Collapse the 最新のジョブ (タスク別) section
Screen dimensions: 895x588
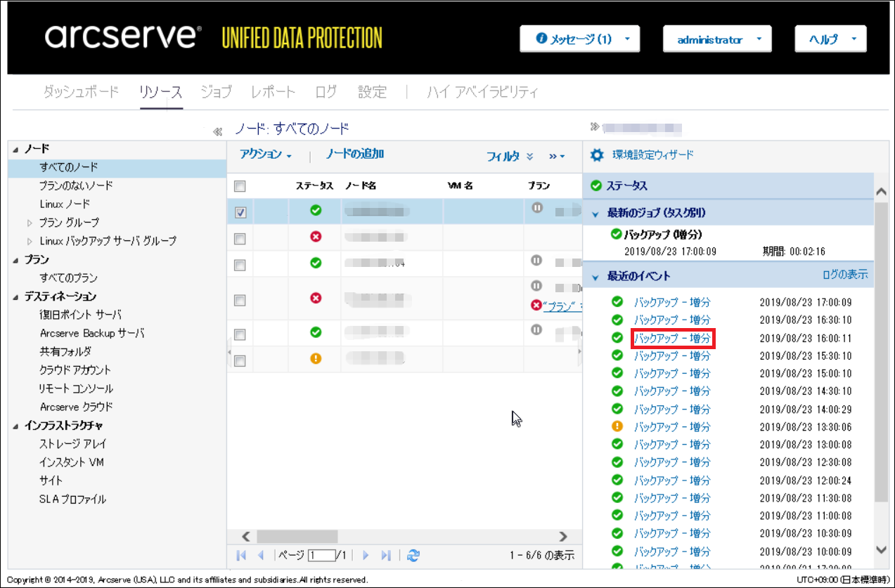point(595,213)
